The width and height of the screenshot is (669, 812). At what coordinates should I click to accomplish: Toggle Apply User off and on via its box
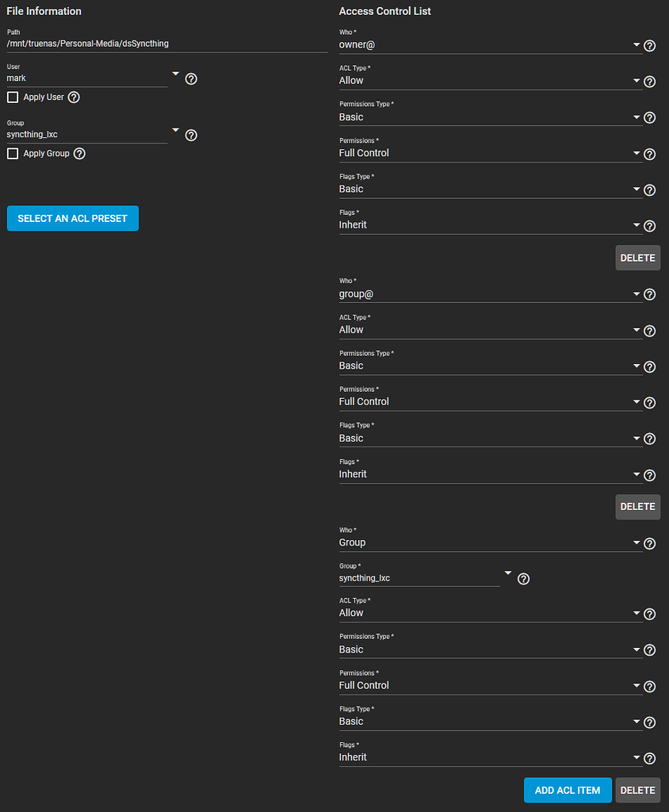[12, 97]
